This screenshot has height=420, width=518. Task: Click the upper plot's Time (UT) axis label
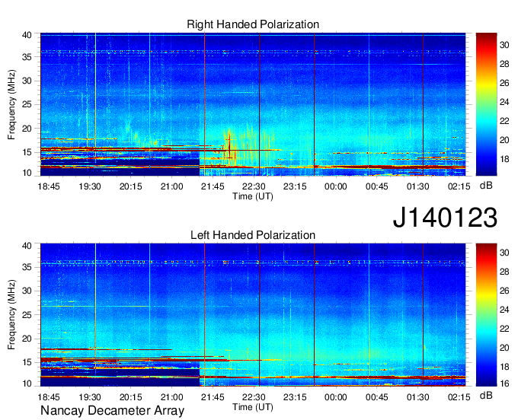tap(253, 196)
